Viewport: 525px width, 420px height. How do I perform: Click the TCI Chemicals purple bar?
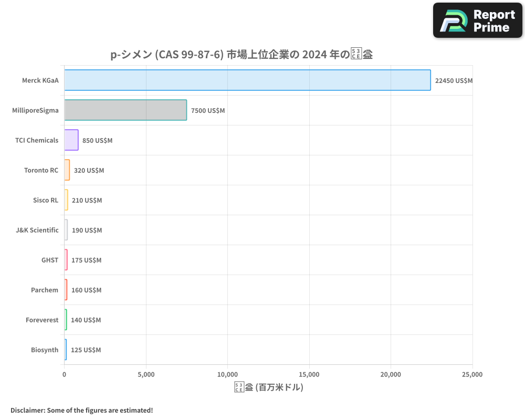pyautogui.click(x=71, y=140)
